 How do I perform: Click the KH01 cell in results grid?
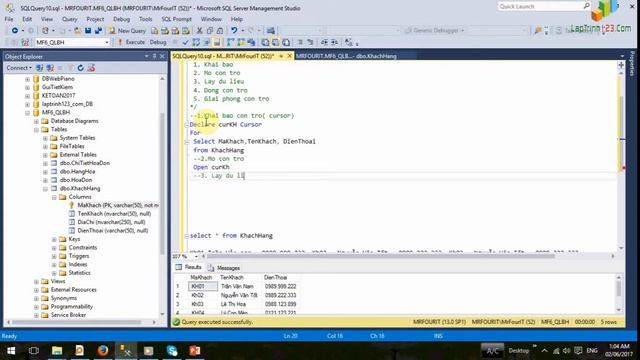click(x=202, y=287)
